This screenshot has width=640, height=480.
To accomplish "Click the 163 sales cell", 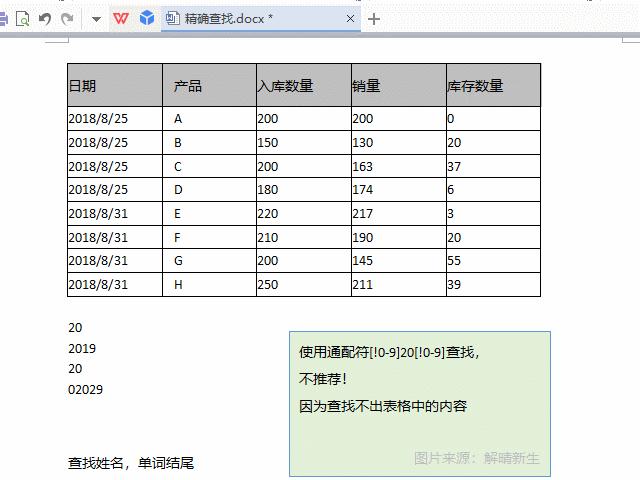I will point(399,166).
